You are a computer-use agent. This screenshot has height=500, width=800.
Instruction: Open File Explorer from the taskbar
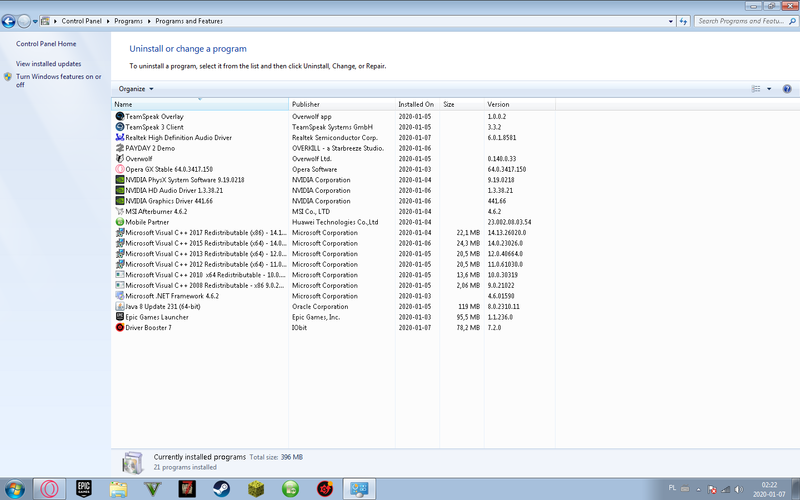[118, 489]
